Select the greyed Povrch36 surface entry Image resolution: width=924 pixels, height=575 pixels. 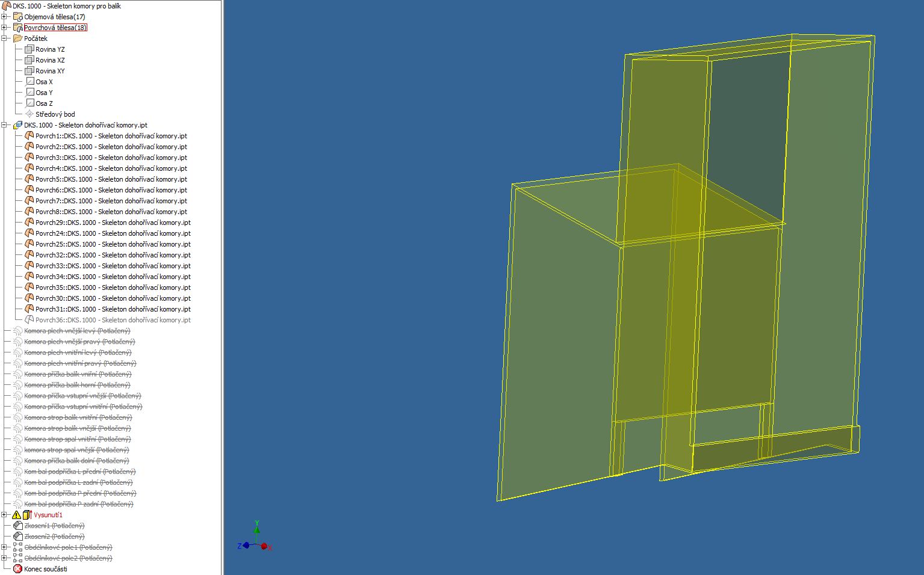[113, 320]
